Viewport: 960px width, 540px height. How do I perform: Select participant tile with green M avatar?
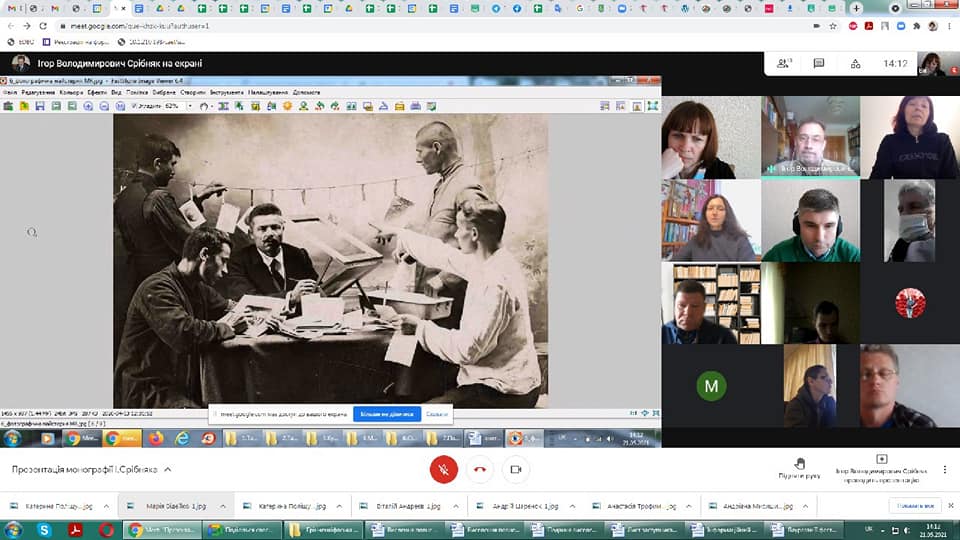[711, 386]
